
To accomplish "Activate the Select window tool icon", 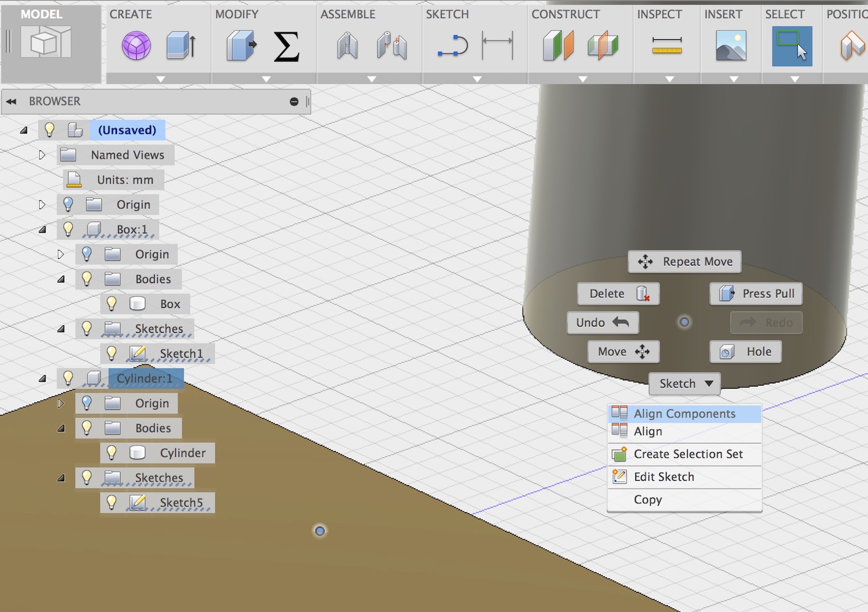I will click(x=792, y=46).
